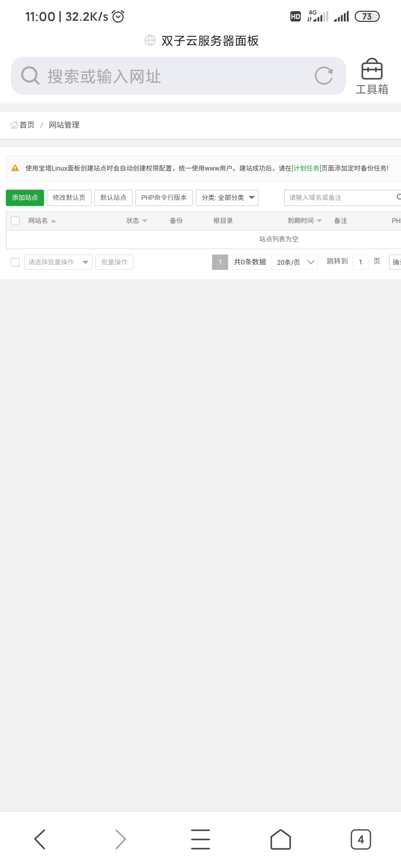Click the 双子云服务器面板 page title
Image resolution: width=401 pixels, height=868 pixels.
click(210, 41)
